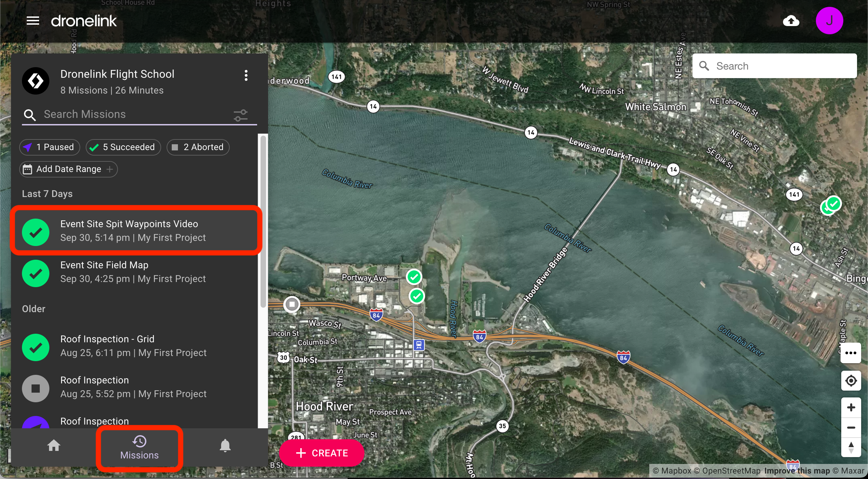
Task: Toggle the 1 Paused filter chip
Action: tap(50, 147)
